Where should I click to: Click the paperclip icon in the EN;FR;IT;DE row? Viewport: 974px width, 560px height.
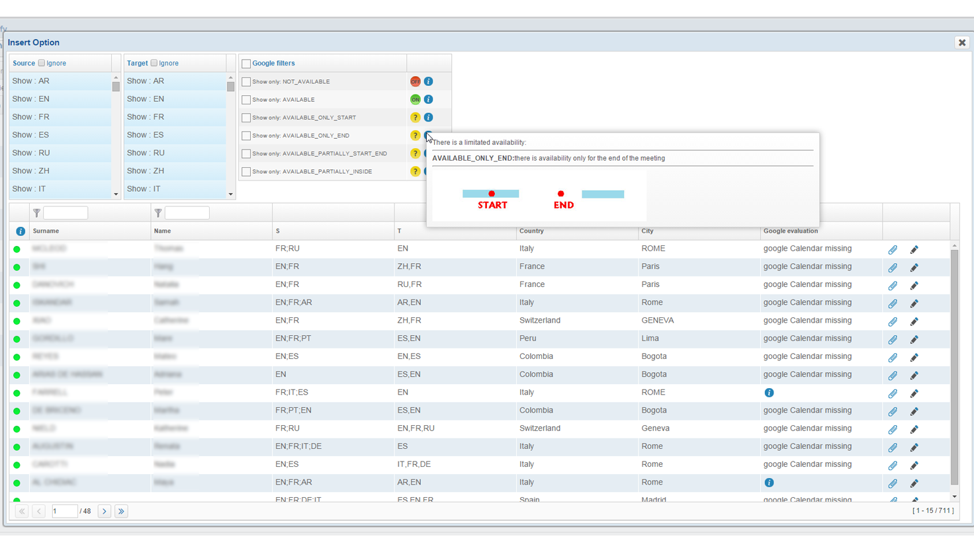click(893, 448)
